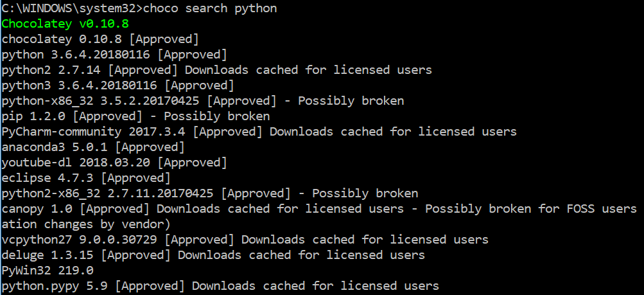Click the 'python3 3.6.4.20180116' result line
This screenshot has height=295, width=644.
point(118,85)
